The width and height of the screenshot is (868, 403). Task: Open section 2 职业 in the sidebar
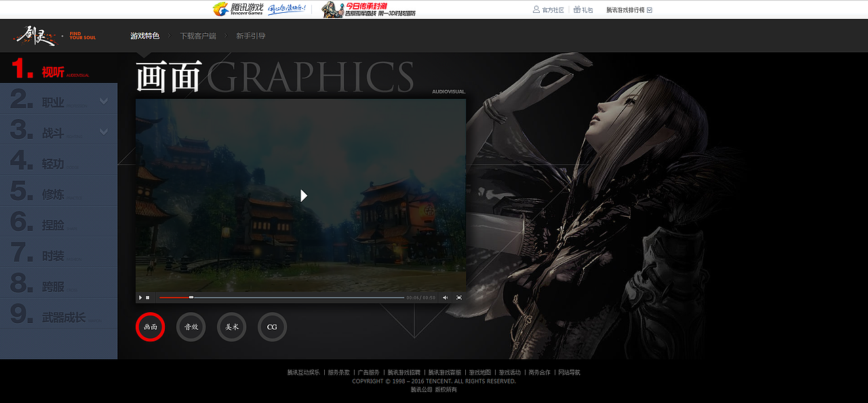[x=58, y=99]
